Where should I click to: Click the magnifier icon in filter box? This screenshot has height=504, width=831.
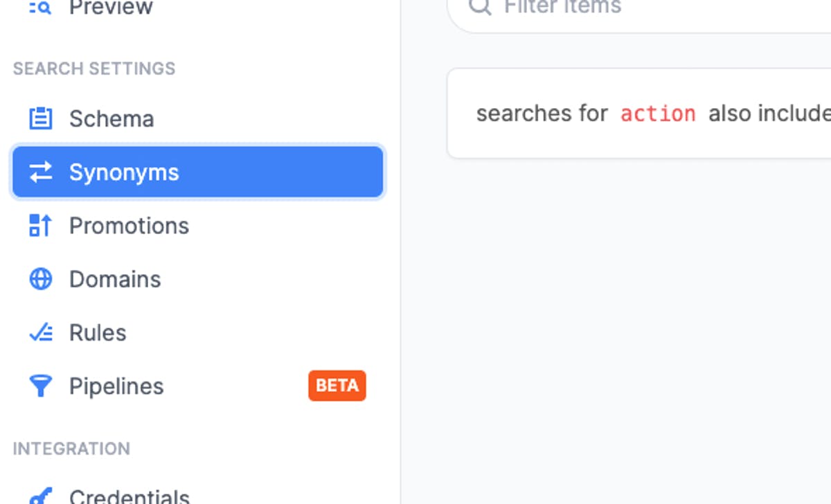[x=480, y=6]
